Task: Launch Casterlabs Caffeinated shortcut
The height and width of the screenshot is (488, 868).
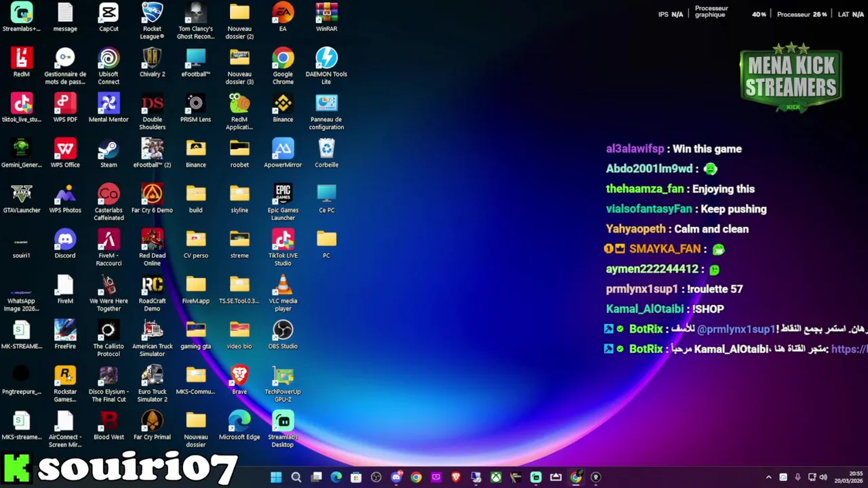Action: (108, 202)
